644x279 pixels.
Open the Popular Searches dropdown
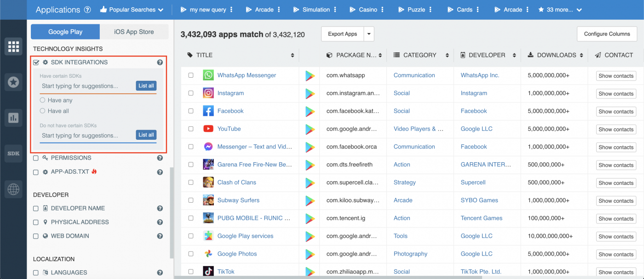coord(132,10)
